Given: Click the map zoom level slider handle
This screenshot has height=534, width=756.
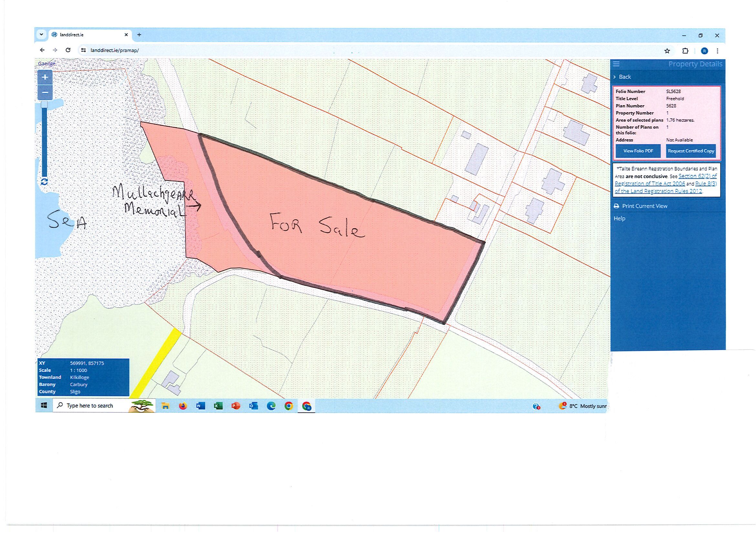Looking at the screenshot, I should [44, 105].
